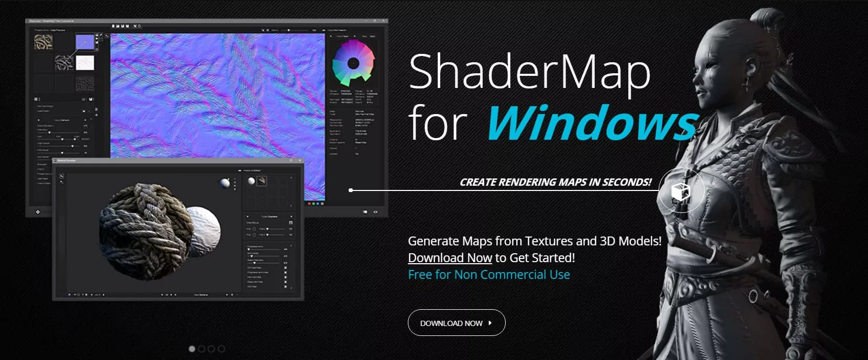Select the rope material next to white sphere
The height and width of the screenshot is (360, 868).
[261, 181]
